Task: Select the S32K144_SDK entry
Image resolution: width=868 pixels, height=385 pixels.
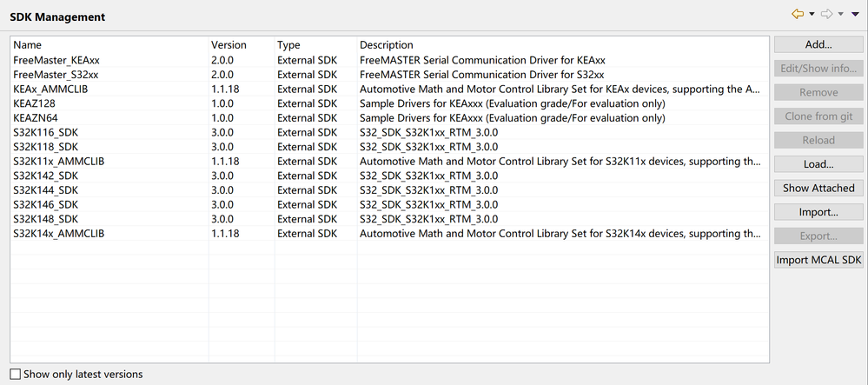Action: [46, 190]
